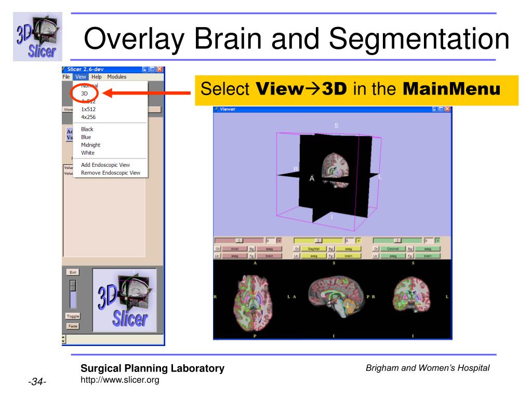532x399 pixels.
Task: Open Sagittal foreground volume brain dropdown
Action: pos(349,256)
